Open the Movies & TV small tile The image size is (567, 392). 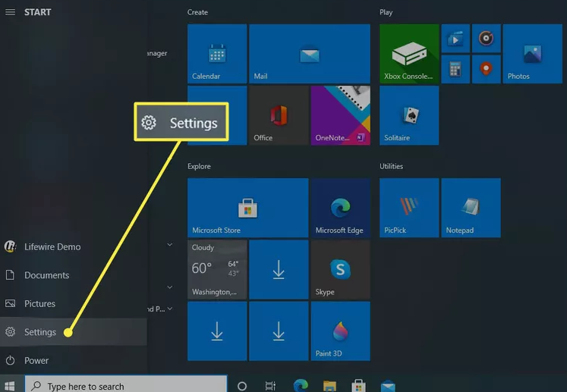tap(455, 39)
